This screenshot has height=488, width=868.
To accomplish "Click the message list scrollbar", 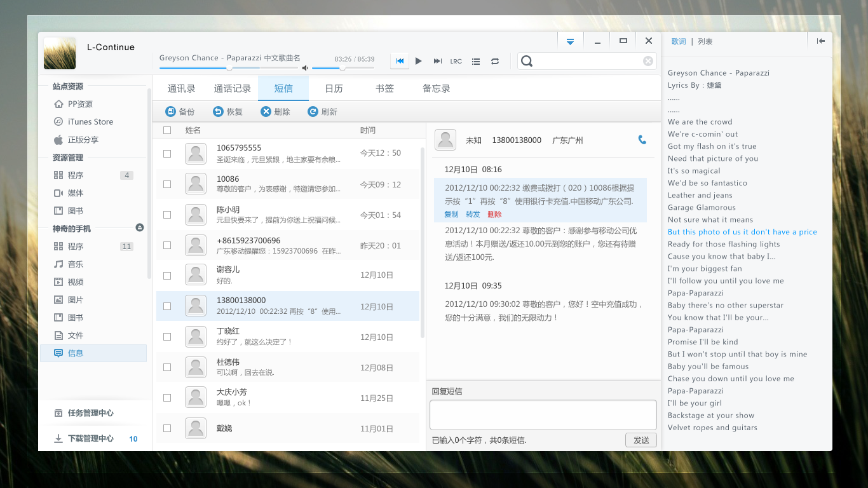I will 423,243.
